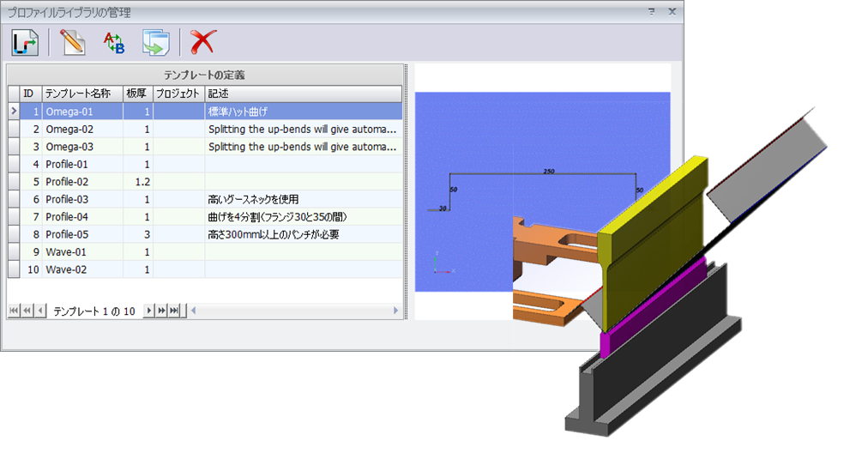
Task: Click the help question mark button
Action: (651, 12)
